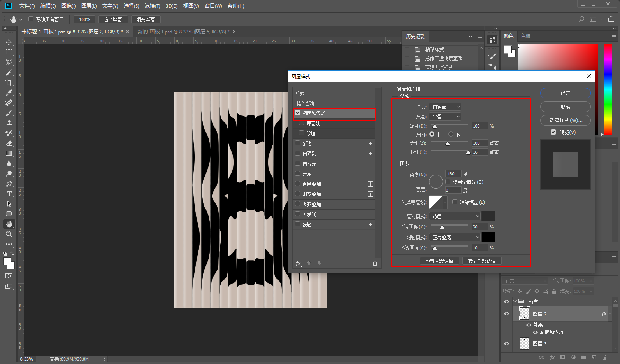Collapse the 数字 layer group
The height and width of the screenshot is (364, 620).
[515, 301]
